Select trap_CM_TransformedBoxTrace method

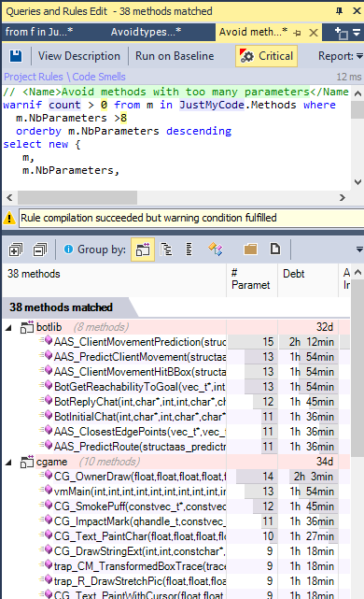pyautogui.click(x=140, y=566)
